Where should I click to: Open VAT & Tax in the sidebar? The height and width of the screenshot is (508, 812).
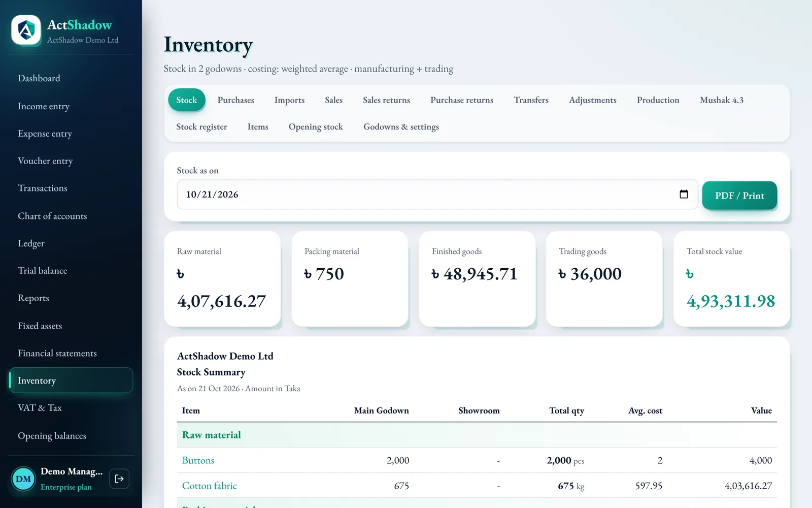(x=71, y=408)
